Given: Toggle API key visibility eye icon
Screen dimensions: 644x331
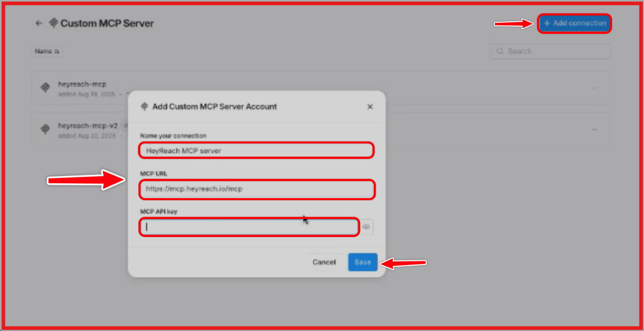Looking at the screenshot, I should click(366, 227).
